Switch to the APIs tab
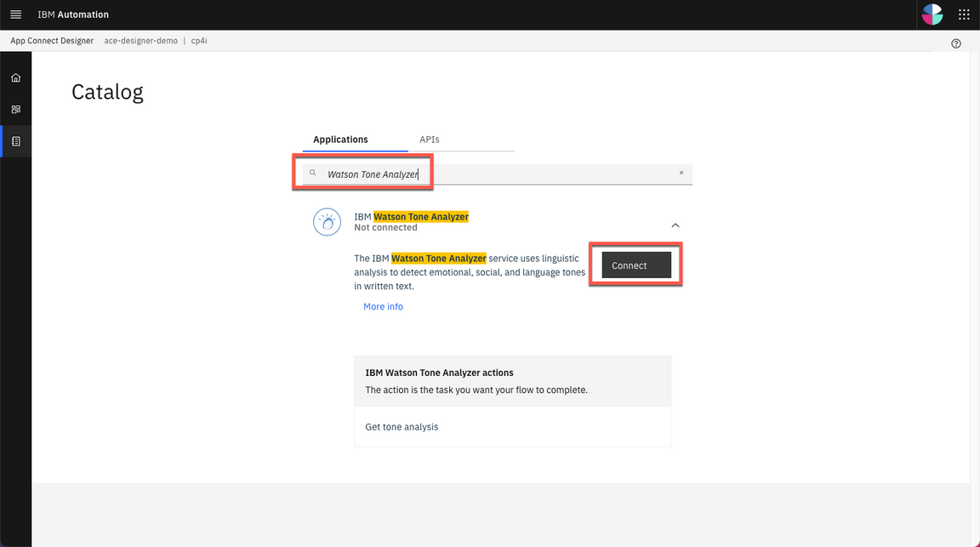This screenshot has width=980, height=547. (430, 140)
